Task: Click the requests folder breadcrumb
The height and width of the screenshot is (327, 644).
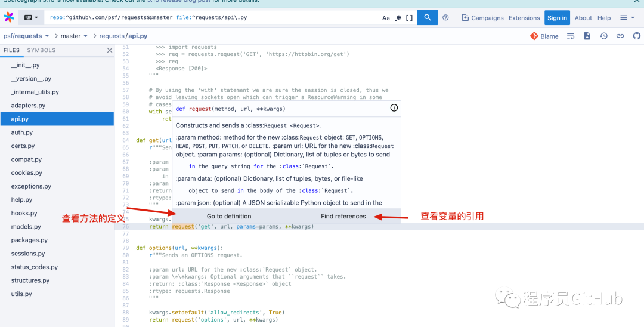Action: tap(112, 36)
